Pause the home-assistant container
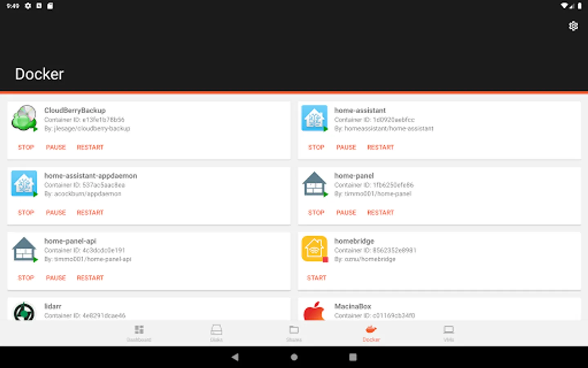 pos(346,147)
